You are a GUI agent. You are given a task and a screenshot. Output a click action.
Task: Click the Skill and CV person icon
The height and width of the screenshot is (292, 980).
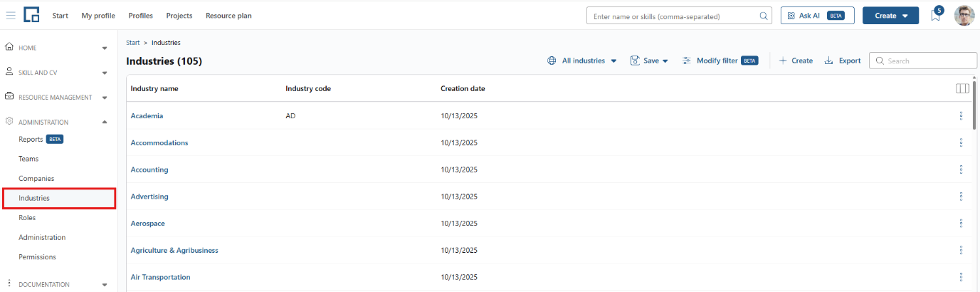point(9,72)
